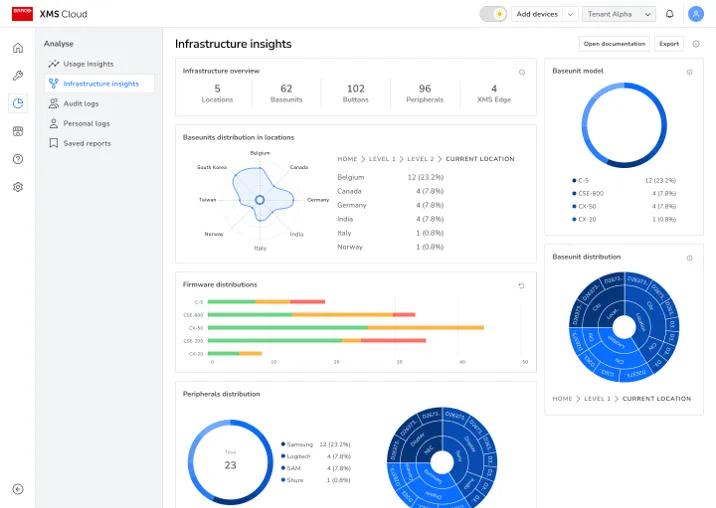Viewport: 716px width, 508px height.
Task: Click the Help question mark sidebar icon
Action: point(18,159)
